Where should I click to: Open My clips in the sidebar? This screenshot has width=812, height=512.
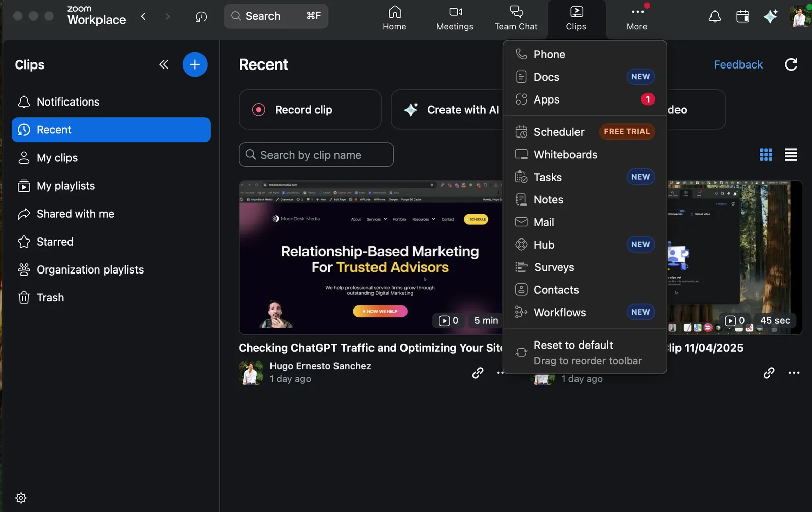click(111, 158)
